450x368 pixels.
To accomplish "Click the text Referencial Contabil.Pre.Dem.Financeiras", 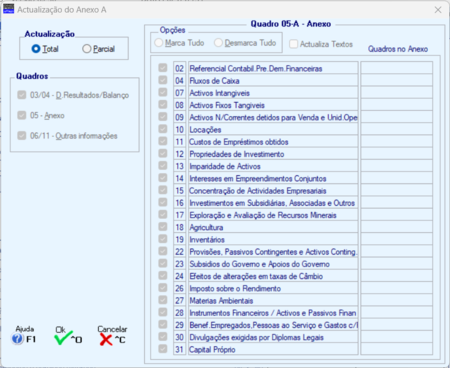I will tap(256, 69).
